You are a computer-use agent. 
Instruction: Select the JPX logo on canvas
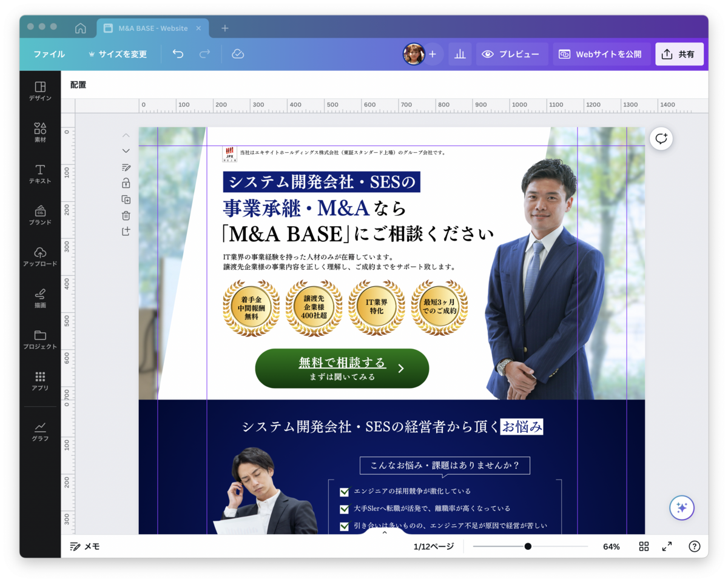coord(229,154)
